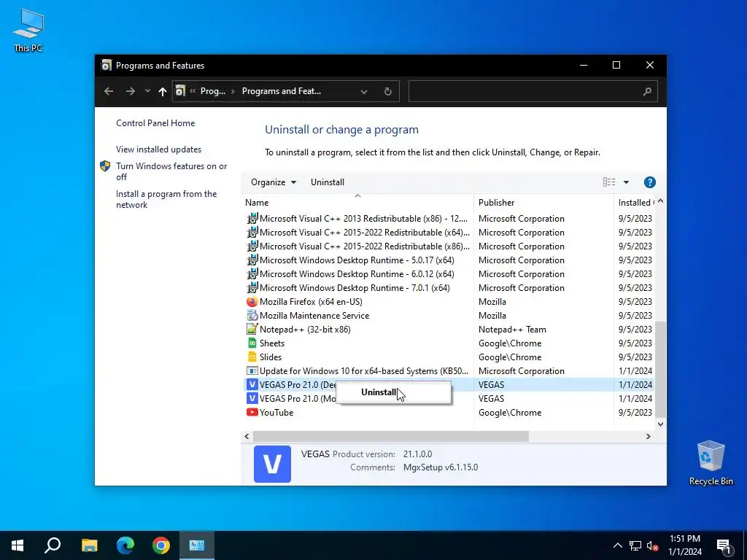Open the Windows Start menu
The height and width of the screenshot is (560, 747).
[18, 545]
